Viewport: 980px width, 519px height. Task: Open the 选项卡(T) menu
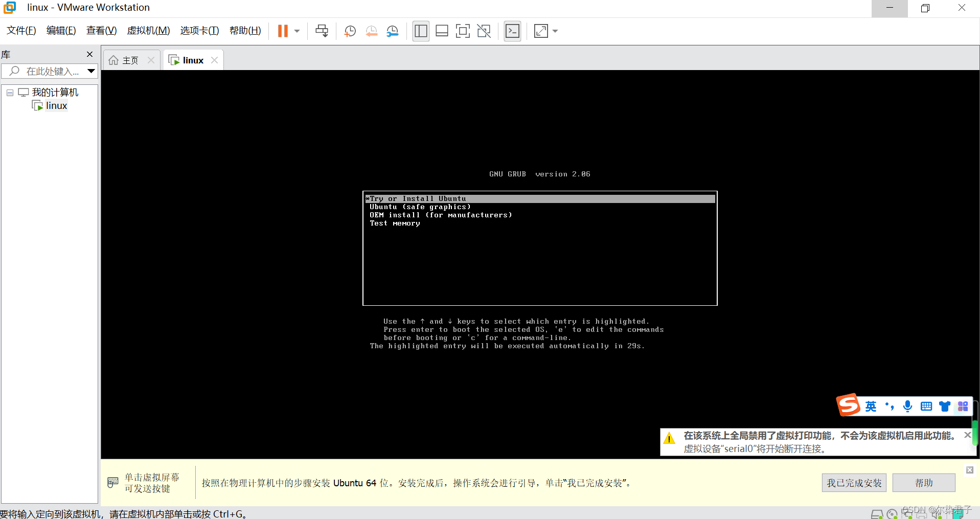(x=199, y=31)
